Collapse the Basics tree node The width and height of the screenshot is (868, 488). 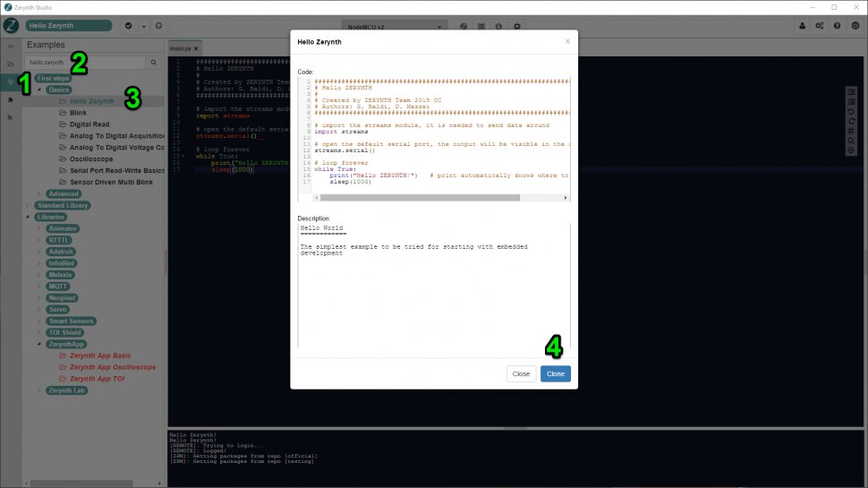tap(39, 90)
